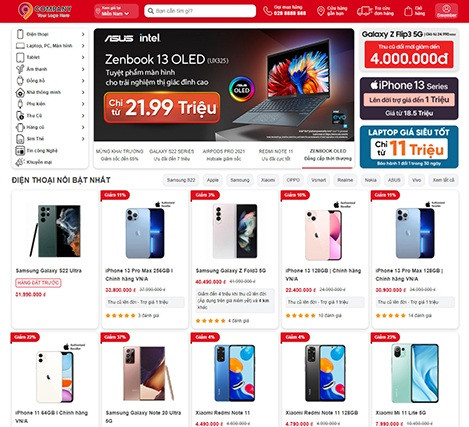This screenshot has height=427, width=469.
Task: Expand the Phụ kiện category arrow
Action: (x=83, y=104)
